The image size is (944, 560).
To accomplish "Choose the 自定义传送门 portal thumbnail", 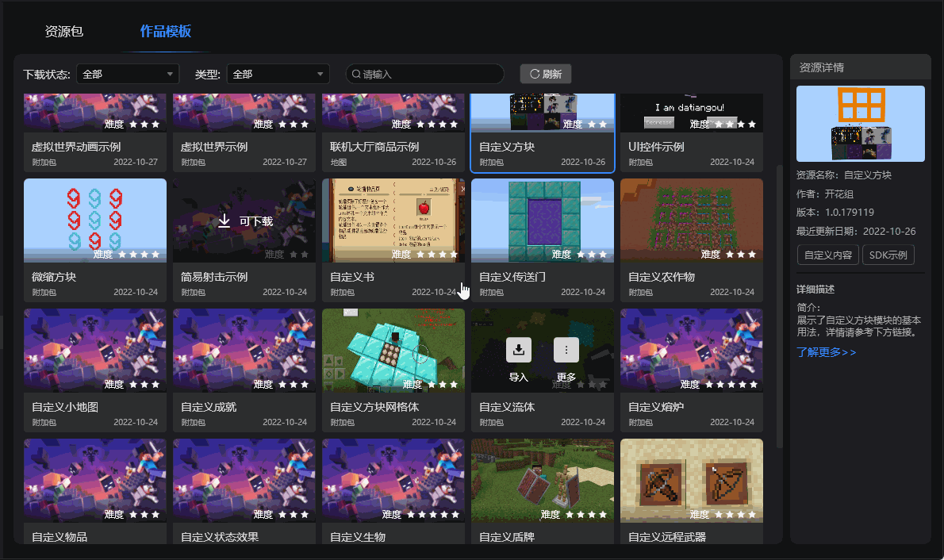I will click(543, 221).
